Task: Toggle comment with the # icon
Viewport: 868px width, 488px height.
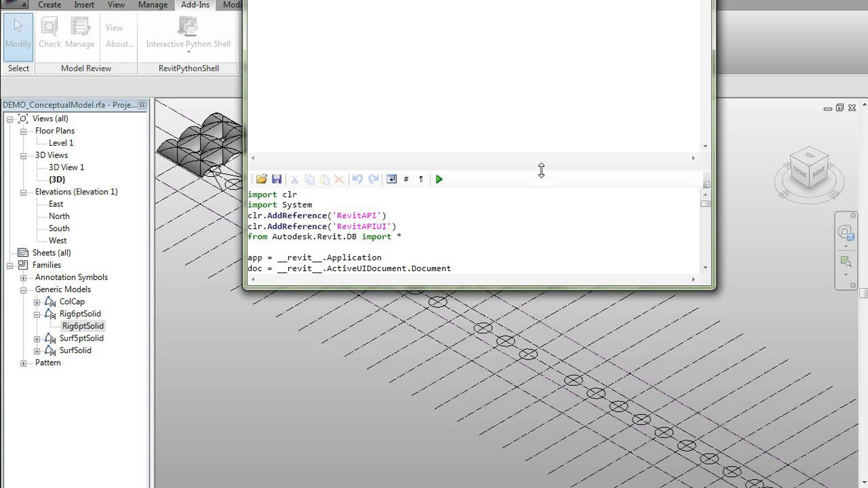Action: 406,179
